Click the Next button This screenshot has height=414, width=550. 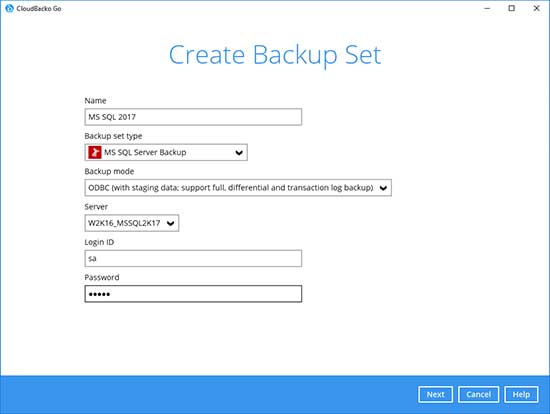pyautogui.click(x=435, y=394)
